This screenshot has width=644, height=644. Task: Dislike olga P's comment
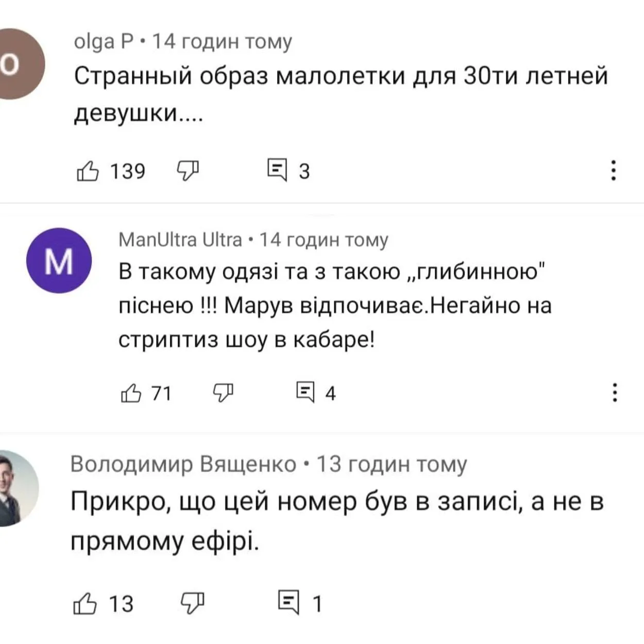[188, 171]
